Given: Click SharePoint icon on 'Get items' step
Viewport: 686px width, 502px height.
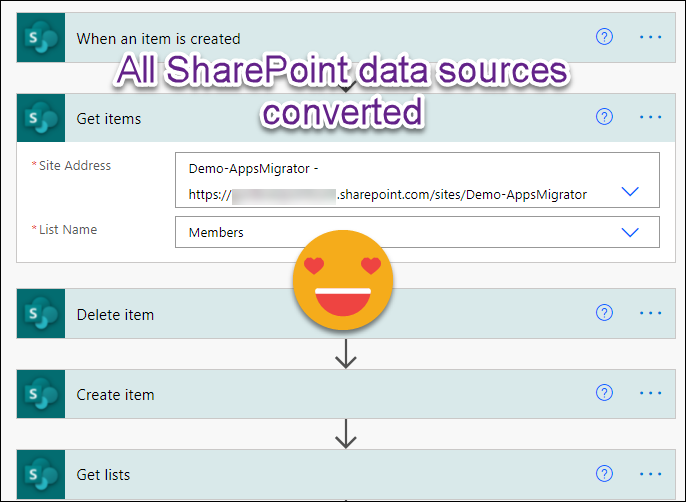Looking at the screenshot, I should click(41, 118).
